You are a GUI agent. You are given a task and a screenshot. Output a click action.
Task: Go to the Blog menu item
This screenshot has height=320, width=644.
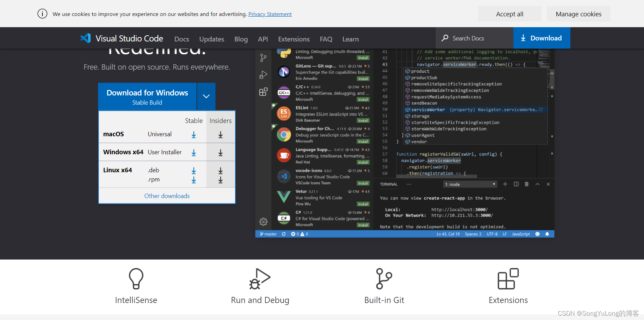pyautogui.click(x=241, y=39)
